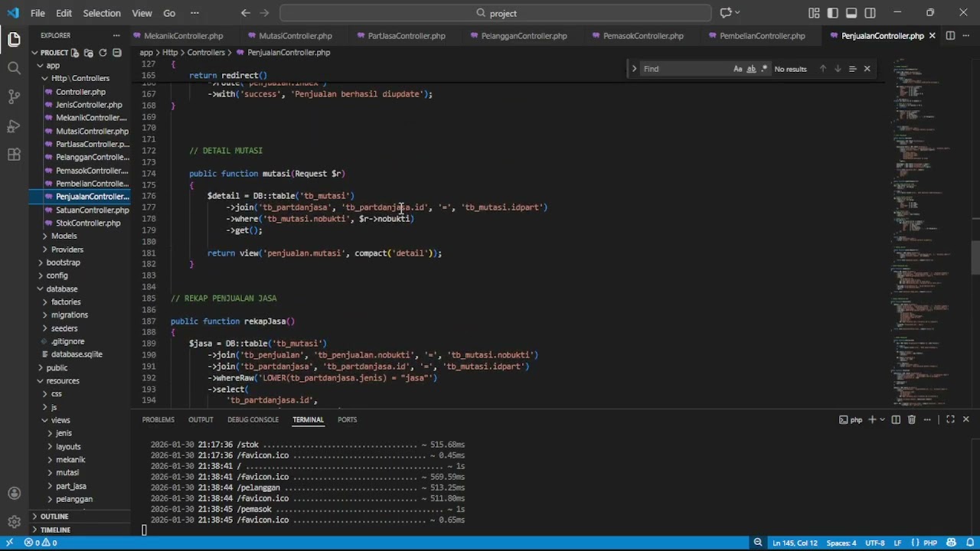Open the Manage gear icon
This screenshot has width=980, height=551.
(14, 522)
